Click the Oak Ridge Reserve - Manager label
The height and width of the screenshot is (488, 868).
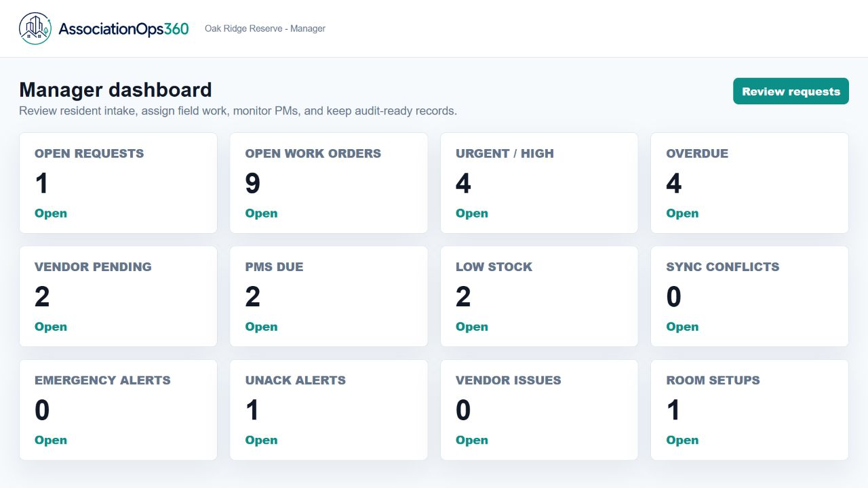click(x=265, y=28)
